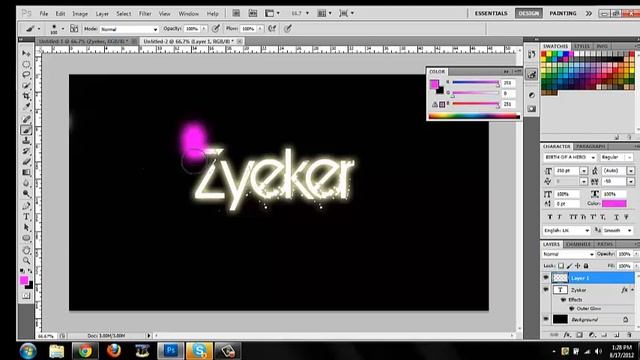This screenshot has height=360, width=640.
Task: Select the Pen tool
Action: pos(26,206)
